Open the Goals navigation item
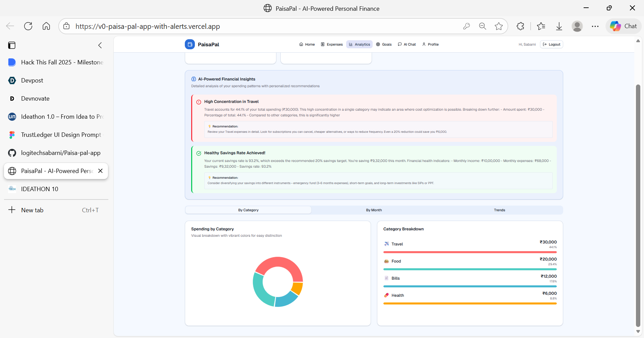Screen dimensions: 644x338 pos(384,44)
